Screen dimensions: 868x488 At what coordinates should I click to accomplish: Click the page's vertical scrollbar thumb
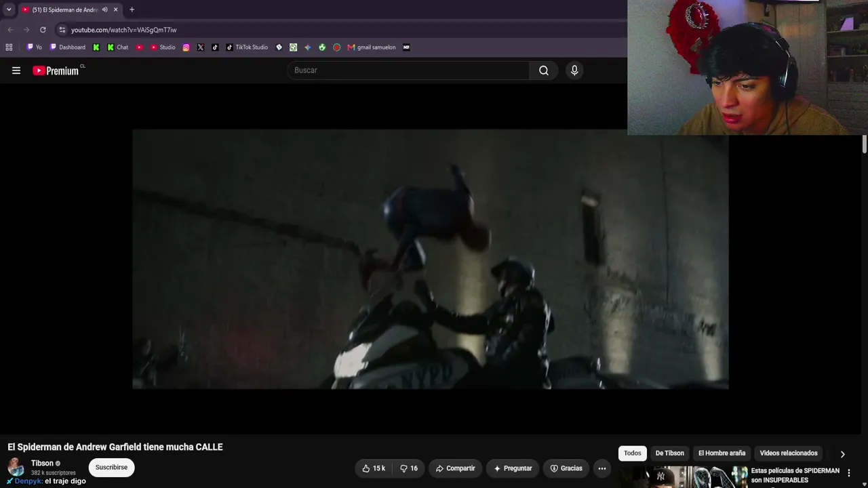865,144
